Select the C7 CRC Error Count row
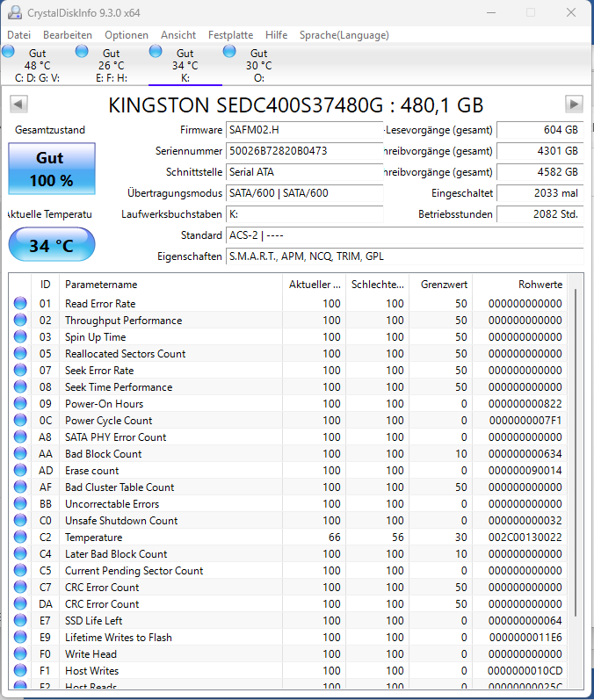Image resolution: width=594 pixels, height=700 pixels. pos(288,587)
